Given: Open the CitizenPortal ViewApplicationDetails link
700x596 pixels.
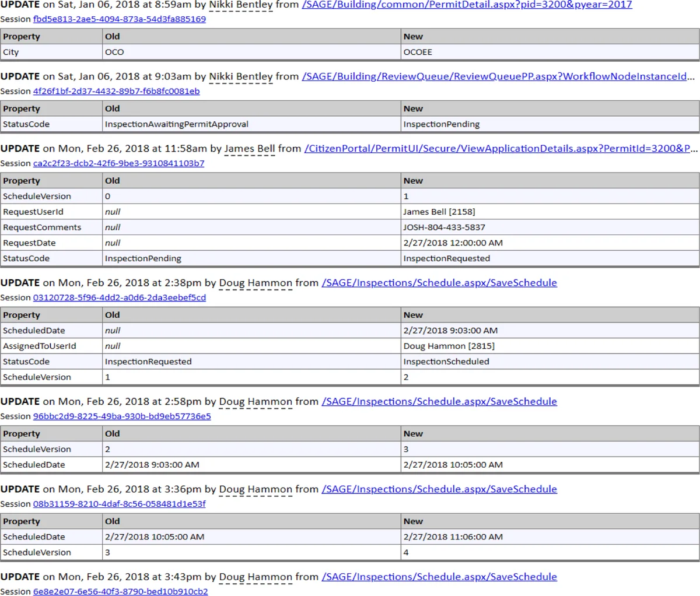Looking at the screenshot, I should pos(501,149).
